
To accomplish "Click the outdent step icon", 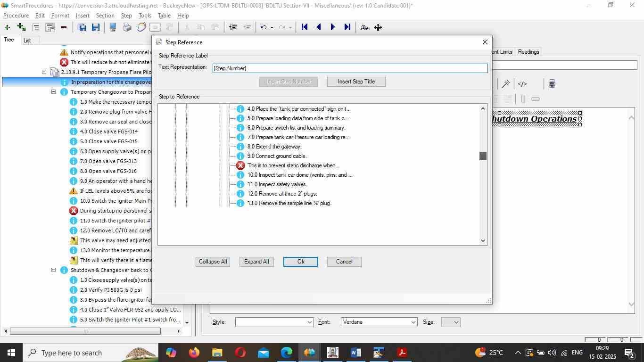I will [x=232, y=27].
